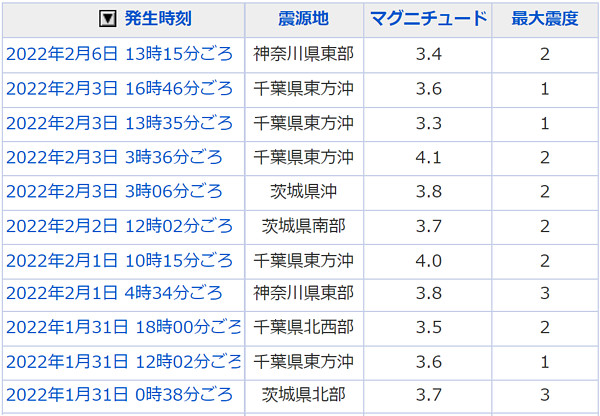Select max intensity 2 in the 茨城県沖 row

coord(545,192)
